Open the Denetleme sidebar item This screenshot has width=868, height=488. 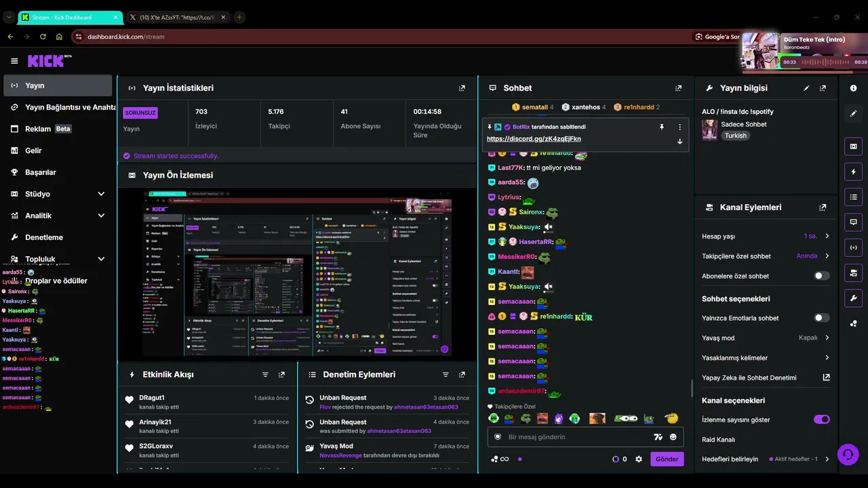coord(58,237)
